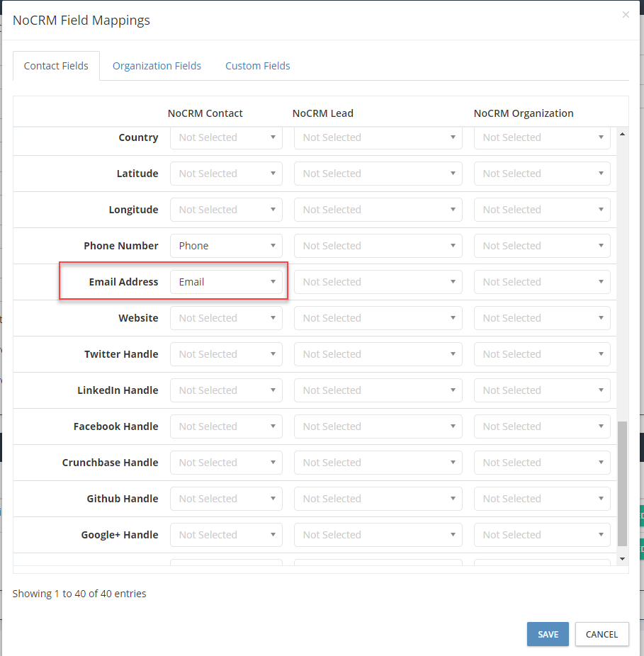Switch to Organization Fields tab
644x656 pixels.
(x=157, y=66)
